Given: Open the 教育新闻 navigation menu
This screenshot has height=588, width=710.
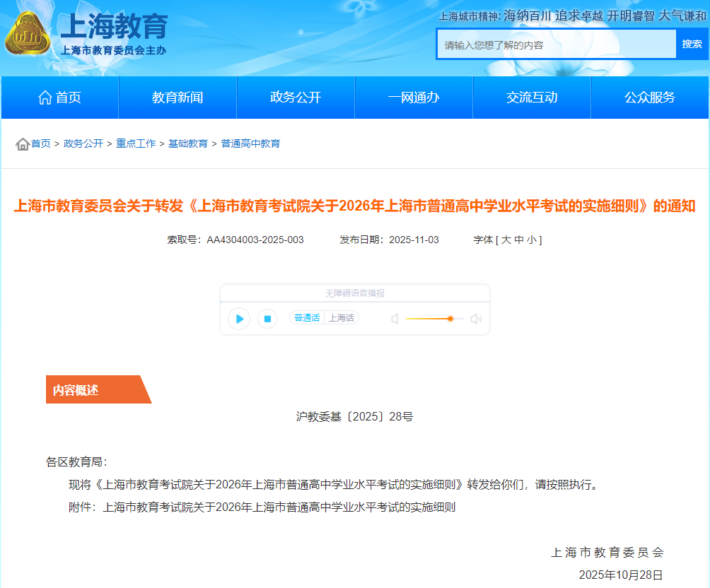Looking at the screenshot, I should [x=177, y=97].
